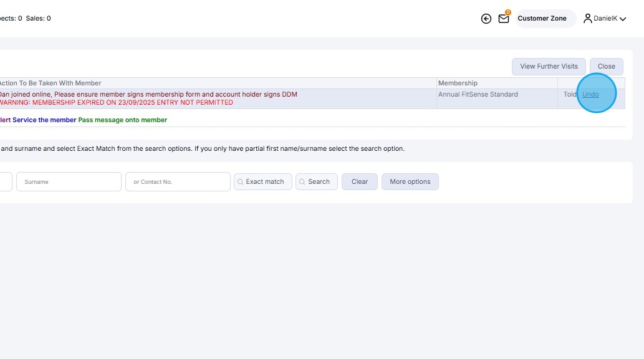This screenshot has width=644, height=359.
Task: Click View Further Visits button
Action: click(549, 67)
